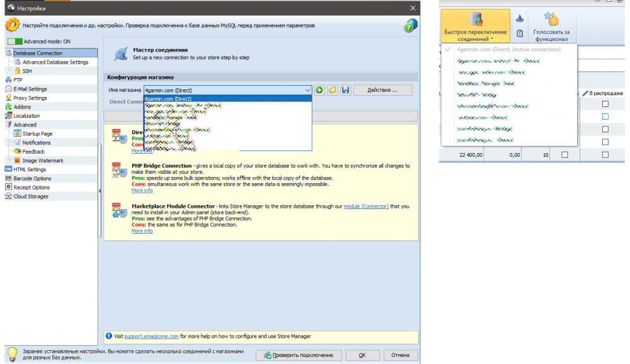
Task: Click the help question mark globe icon
Action: tap(411, 25)
